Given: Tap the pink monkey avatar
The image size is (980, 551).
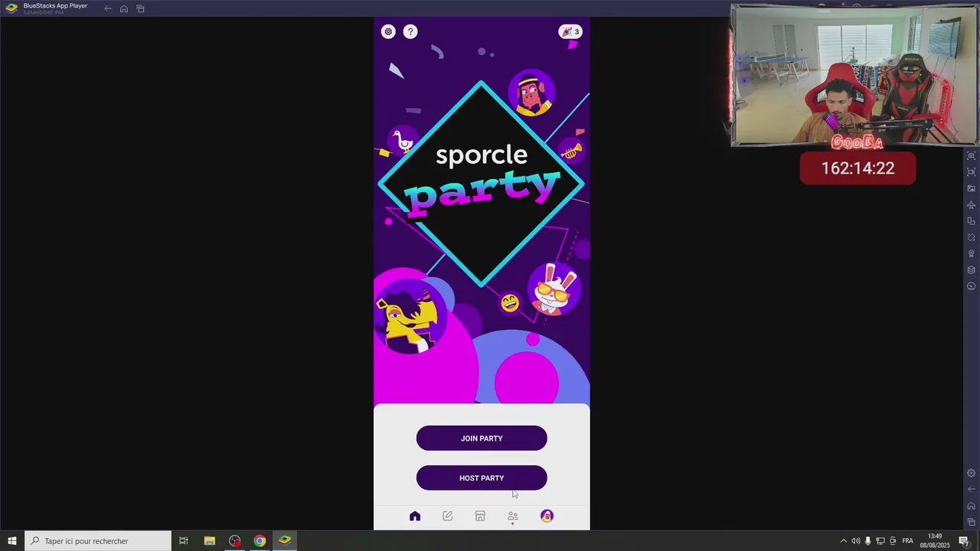Looking at the screenshot, I should point(531,93).
